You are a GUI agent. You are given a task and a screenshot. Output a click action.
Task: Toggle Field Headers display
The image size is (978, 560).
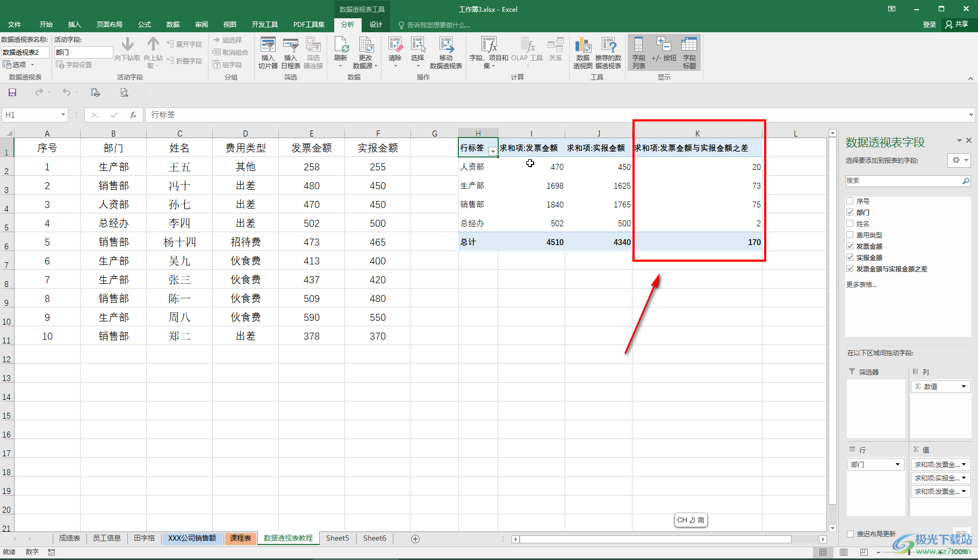(x=689, y=53)
